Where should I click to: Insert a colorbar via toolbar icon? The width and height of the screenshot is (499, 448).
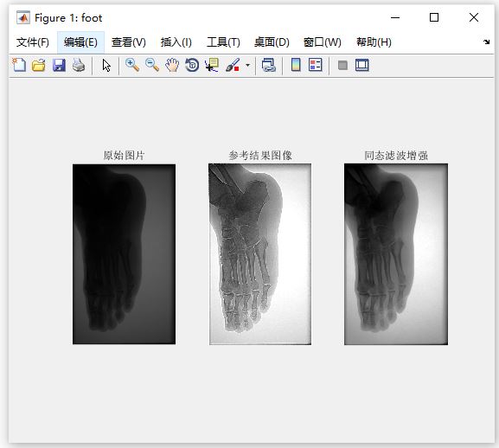296,65
